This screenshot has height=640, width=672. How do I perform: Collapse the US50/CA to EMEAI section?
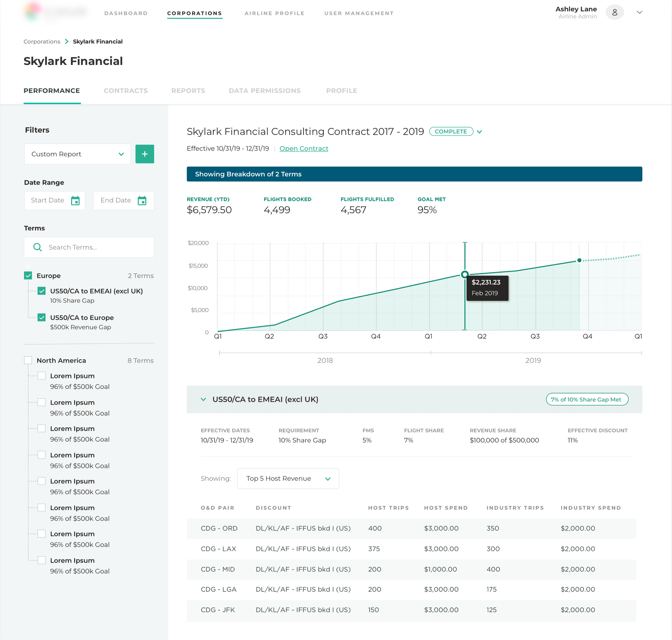(204, 399)
